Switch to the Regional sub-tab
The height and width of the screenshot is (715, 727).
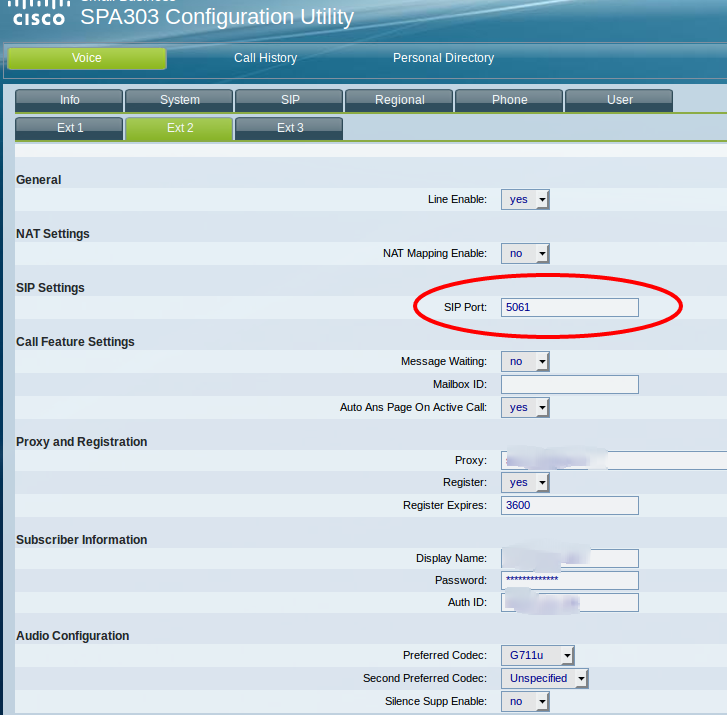coord(400,100)
